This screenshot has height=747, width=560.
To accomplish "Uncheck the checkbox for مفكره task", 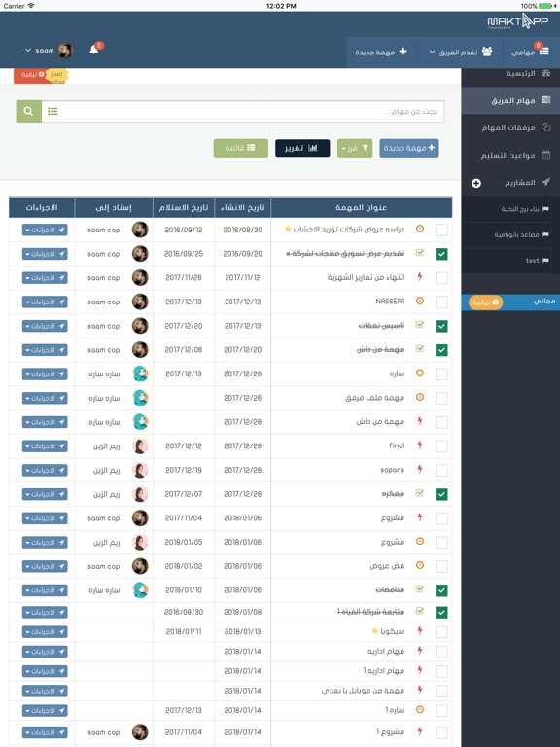I will [x=441, y=494].
